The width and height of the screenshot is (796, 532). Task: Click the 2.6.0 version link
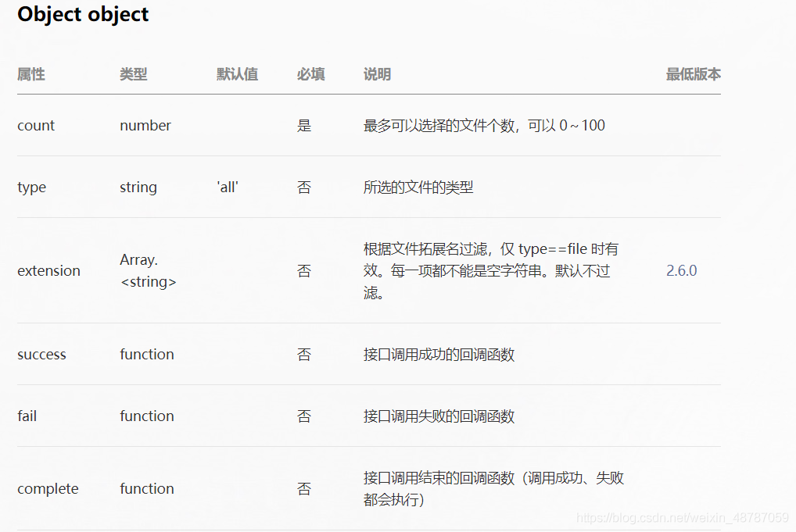pyautogui.click(x=681, y=271)
